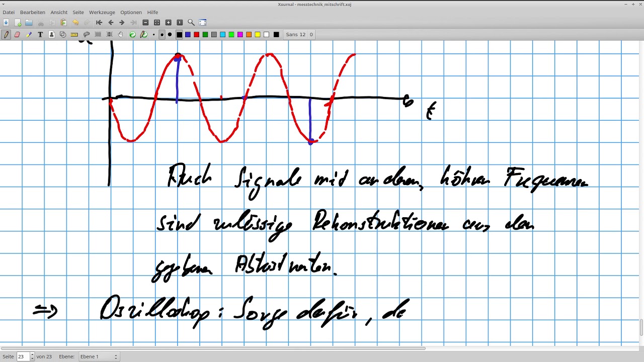Open the Ebene 1 layer dropdown
This screenshot has width=644, height=362.
pyautogui.click(x=99, y=356)
